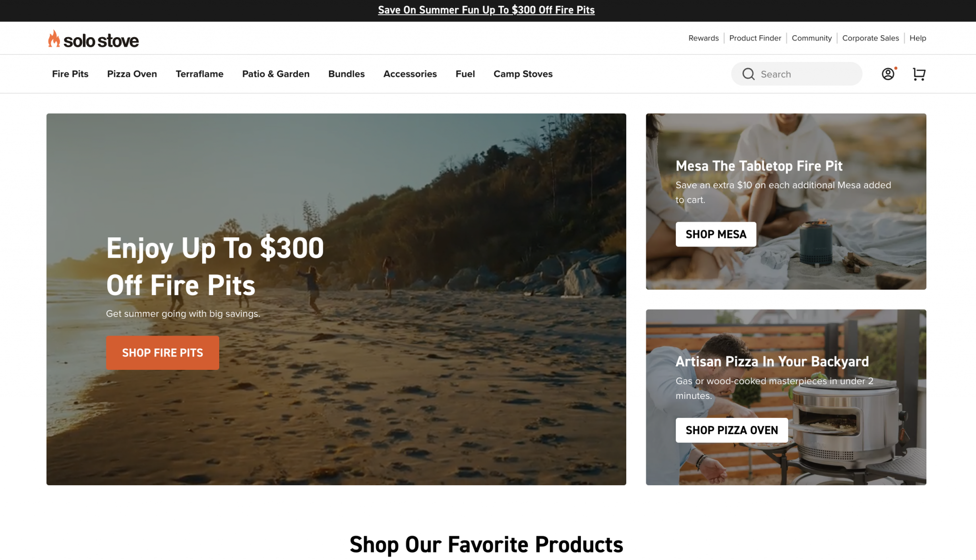Click the SHOP FIRE PITS button

point(163,353)
